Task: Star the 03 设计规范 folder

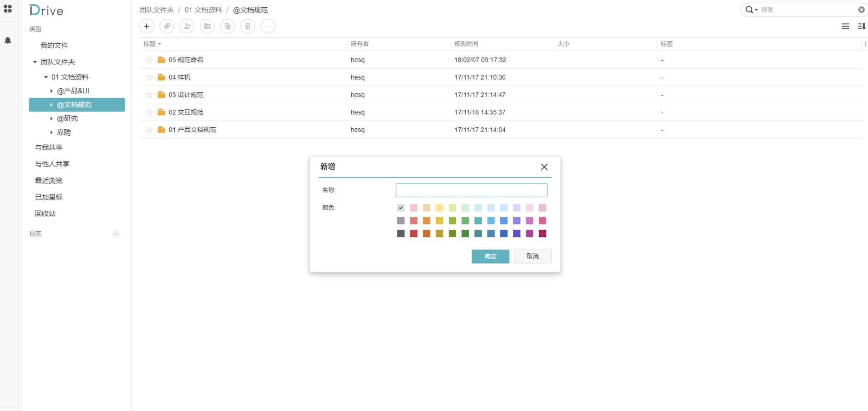Action: (149, 95)
